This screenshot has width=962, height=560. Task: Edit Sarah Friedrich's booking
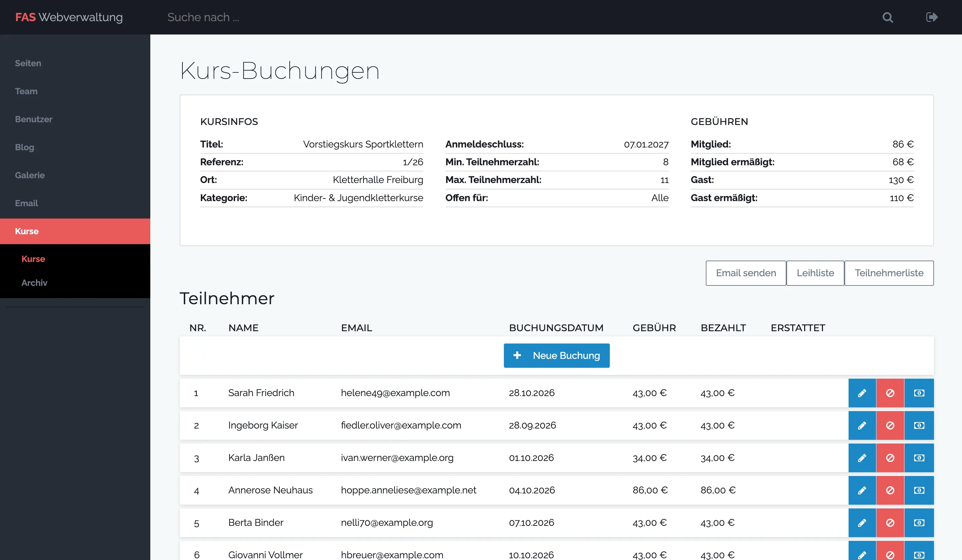(x=862, y=393)
